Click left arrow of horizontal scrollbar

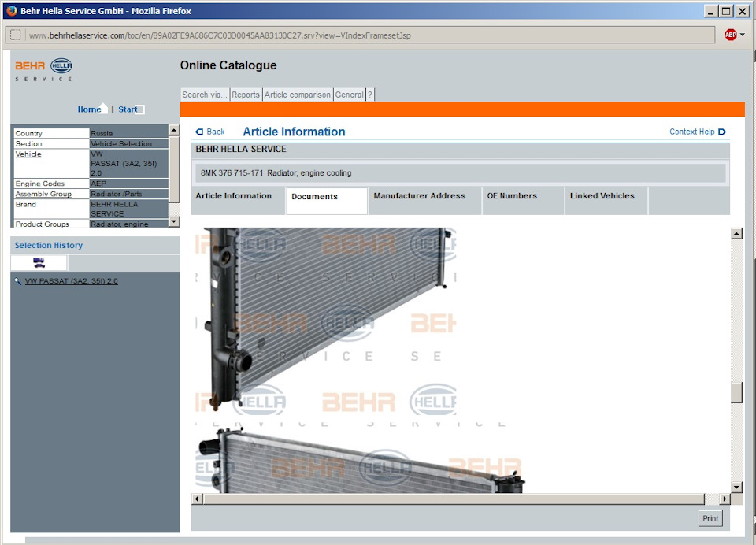click(x=197, y=499)
